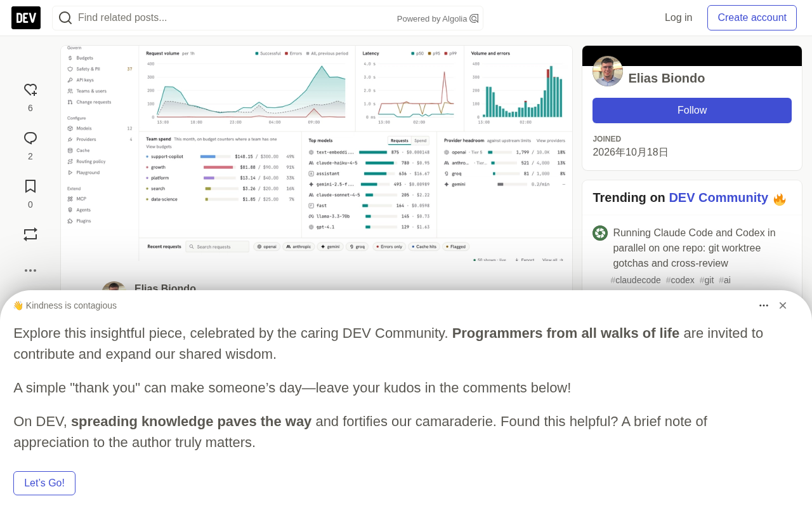812x508 pixels.
Task: Click the search magnifier icon
Action: (65, 18)
